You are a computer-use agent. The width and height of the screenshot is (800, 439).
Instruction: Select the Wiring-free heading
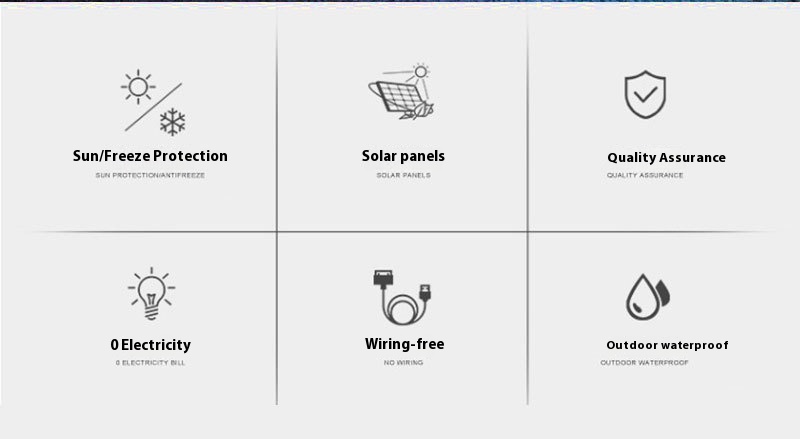point(404,344)
